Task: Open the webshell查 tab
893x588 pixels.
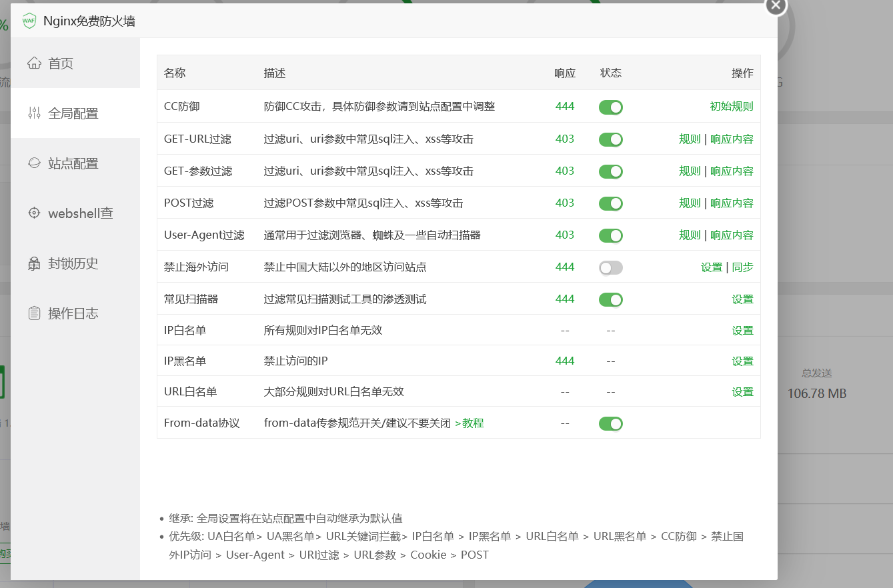Action: point(75,213)
